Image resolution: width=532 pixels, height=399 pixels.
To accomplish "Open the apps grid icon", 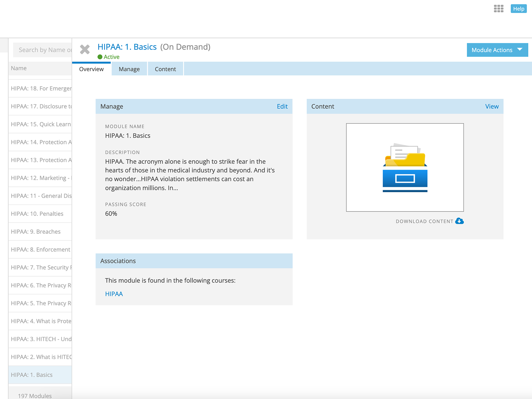I will click(498, 9).
